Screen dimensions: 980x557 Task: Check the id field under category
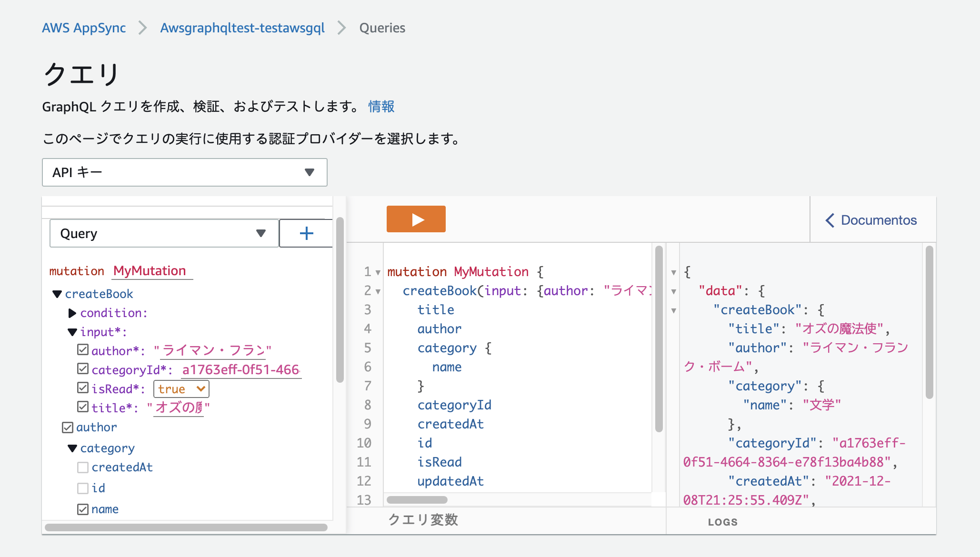83,488
